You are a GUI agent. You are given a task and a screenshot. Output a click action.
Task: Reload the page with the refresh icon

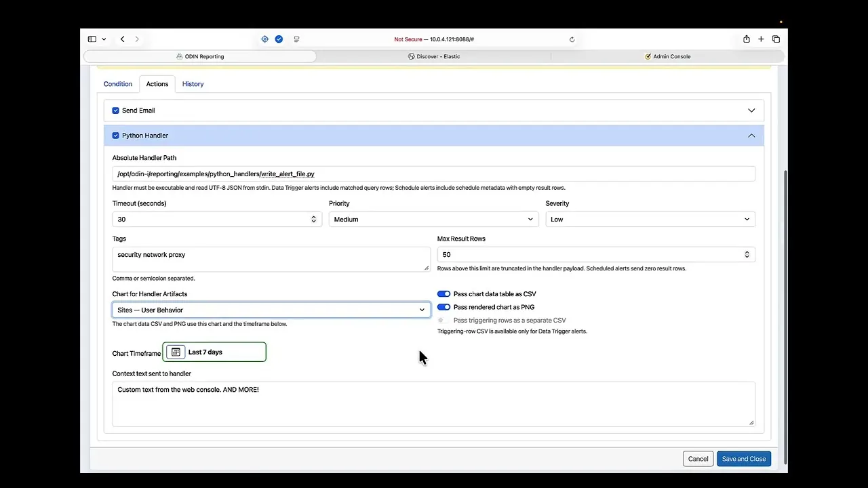coord(572,39)
